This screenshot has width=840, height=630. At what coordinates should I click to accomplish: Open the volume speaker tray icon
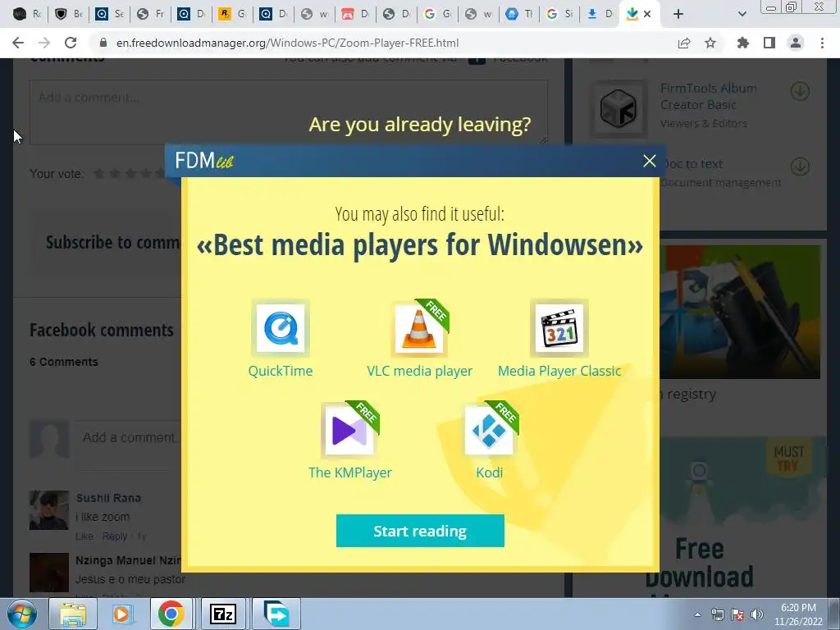coord(757,614)
